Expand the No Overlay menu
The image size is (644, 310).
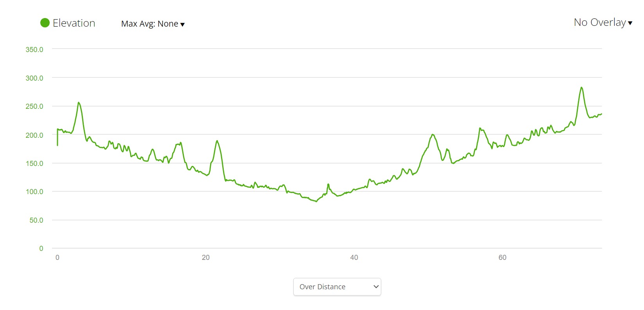click(x=599, y=23)
